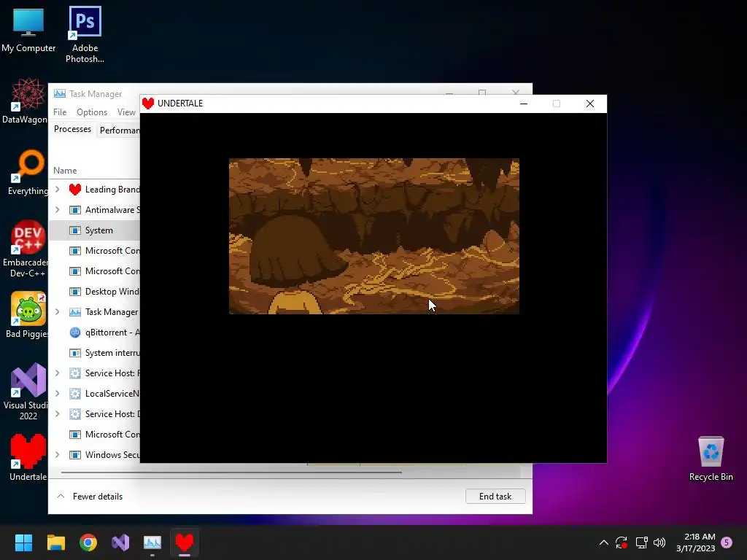Select the System interrupts process row
This screenshot has width=747, height=560.
click(94, 353)
